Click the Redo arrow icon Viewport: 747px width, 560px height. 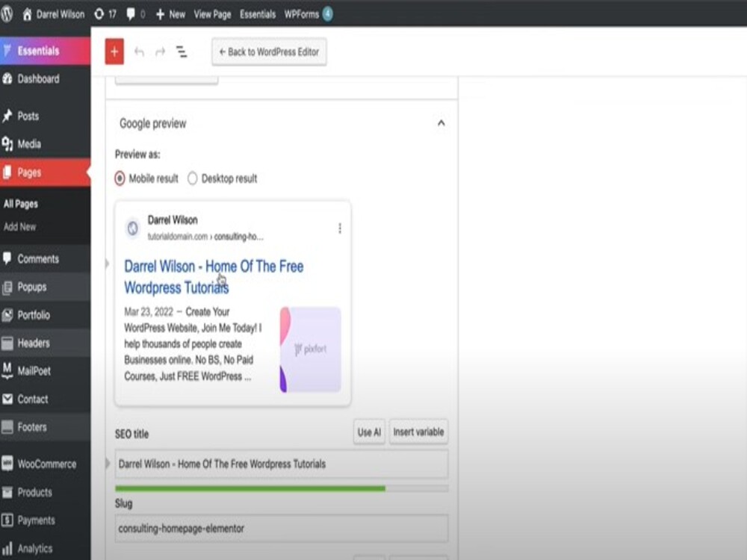(158, 51)
